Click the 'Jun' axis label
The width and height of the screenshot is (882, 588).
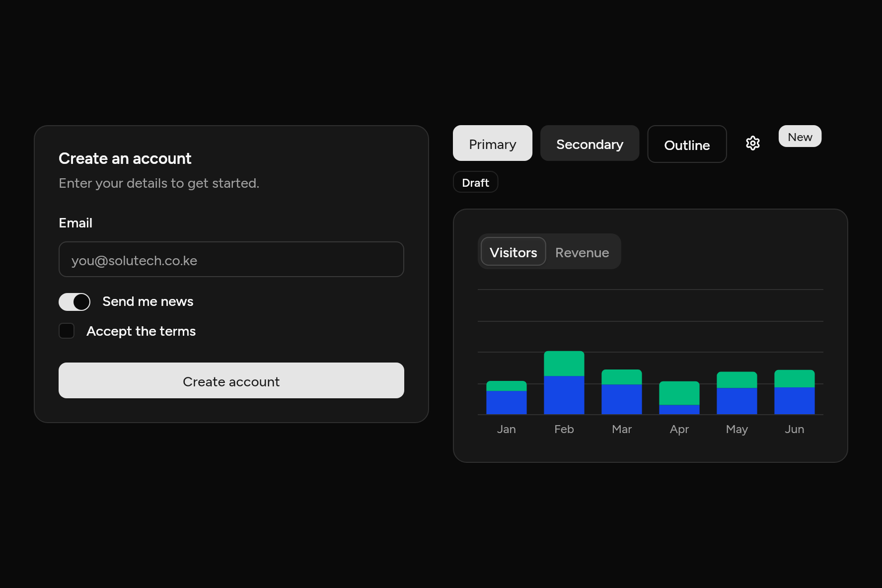pos(795,429)
